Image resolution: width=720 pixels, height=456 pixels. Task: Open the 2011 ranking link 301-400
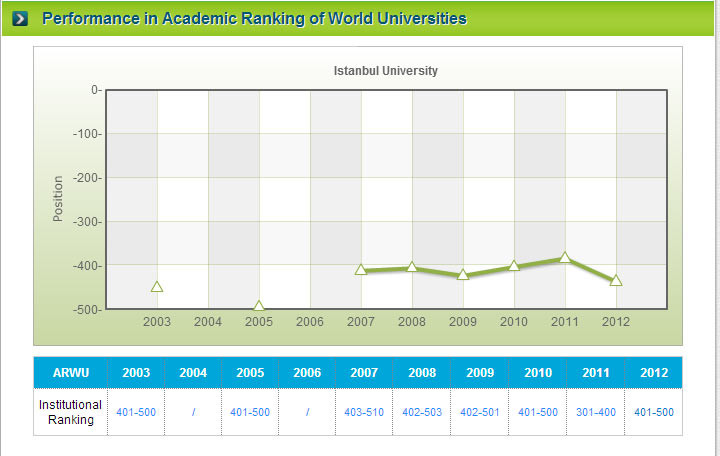click(596, 412)
